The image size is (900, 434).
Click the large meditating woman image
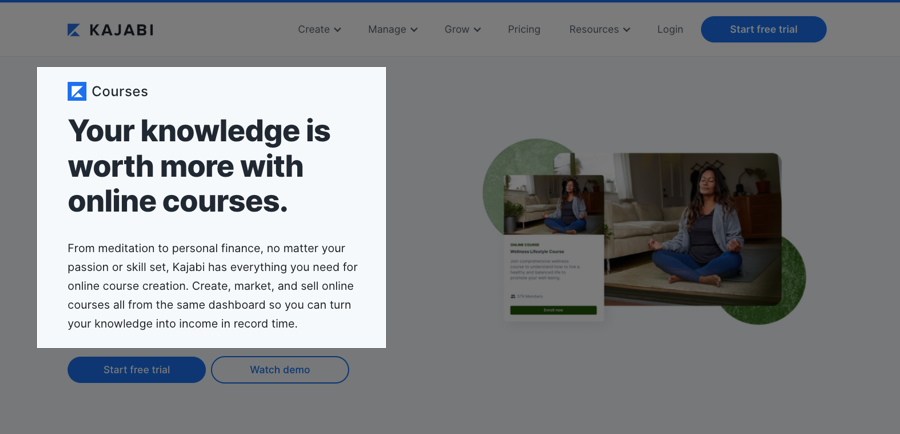[692, 228]
